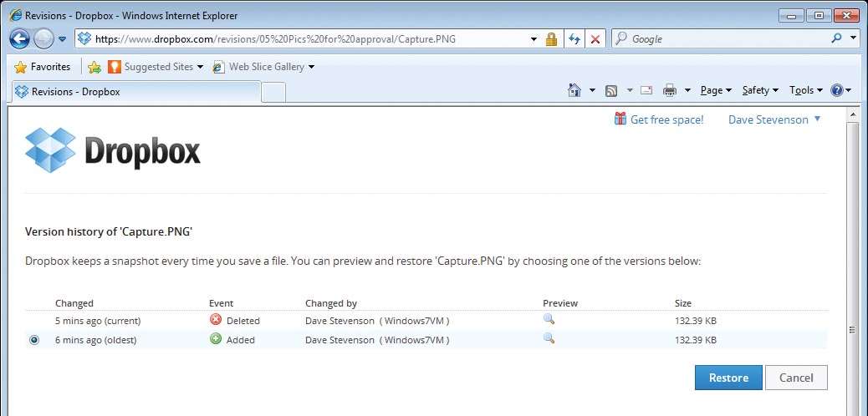Click the Home page icon

tap(574, 90)
